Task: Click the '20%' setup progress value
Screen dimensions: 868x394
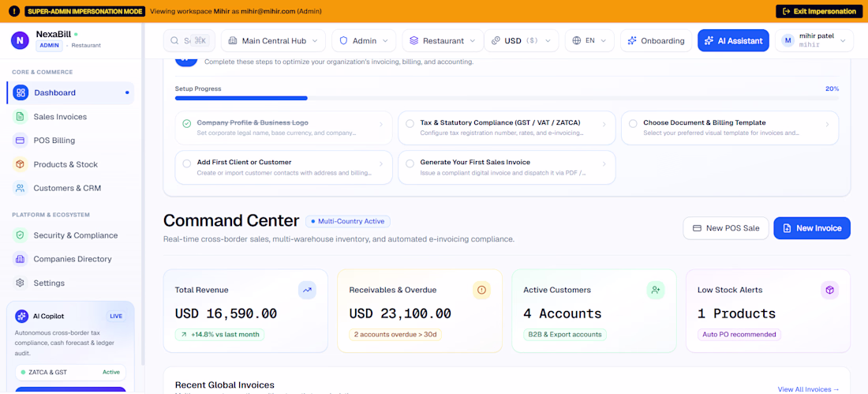Action: click(x=832, y=88)
